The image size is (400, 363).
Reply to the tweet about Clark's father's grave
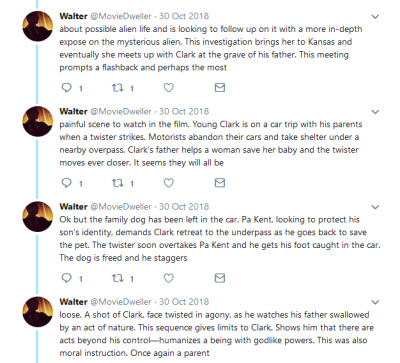pos(67,88)
